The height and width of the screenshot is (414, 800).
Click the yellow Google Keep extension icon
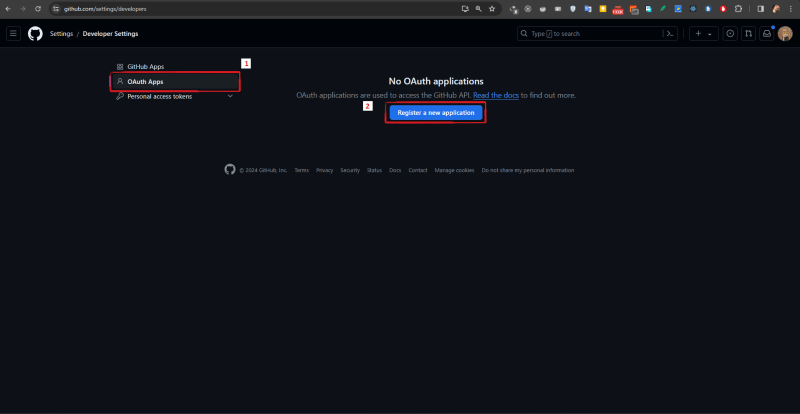point(603,9)
